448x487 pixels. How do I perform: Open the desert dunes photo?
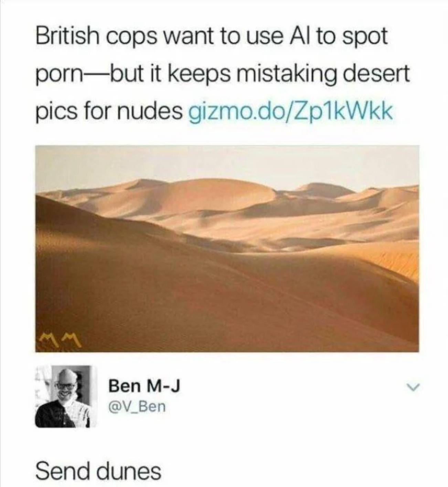click(x=227, y=248)
